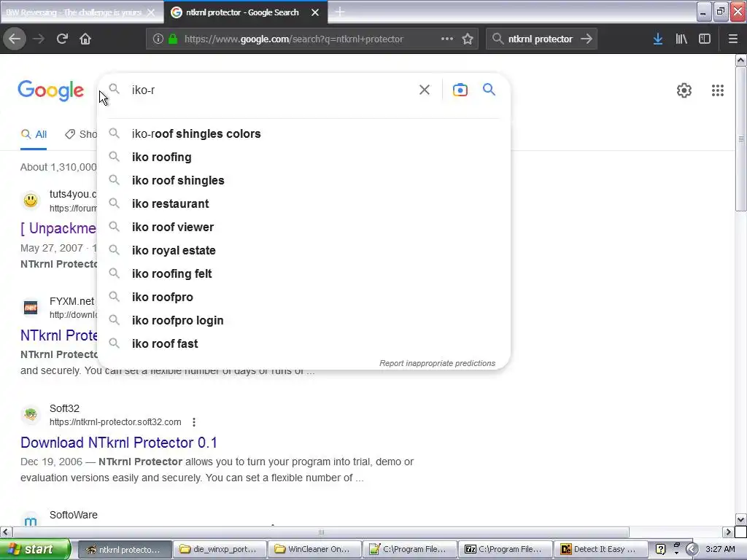Open Google search by image camera icon
The image size is (747, 560).
coord(460,90)
